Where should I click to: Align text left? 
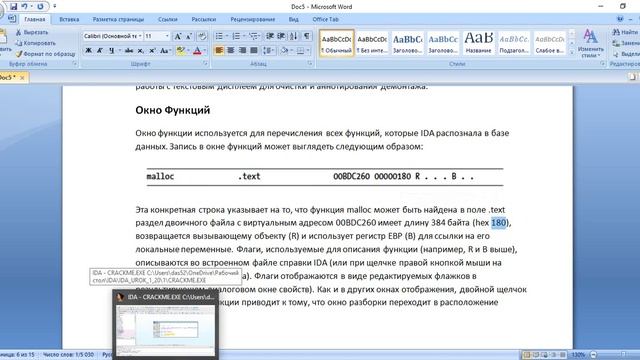[219, 51]
